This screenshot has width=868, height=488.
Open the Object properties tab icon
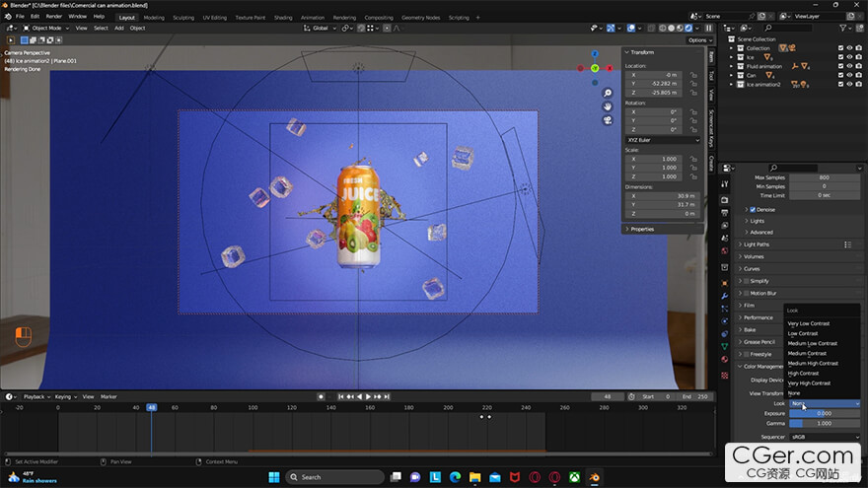(x=725, y=283)
